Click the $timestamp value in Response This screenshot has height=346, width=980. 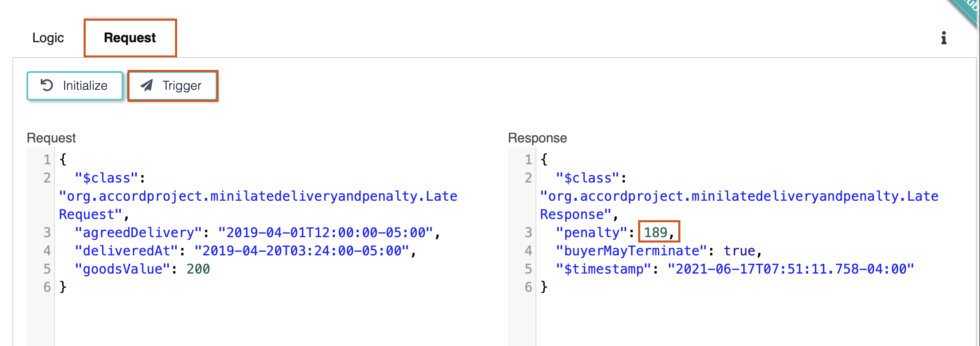[x=790, y=269]
